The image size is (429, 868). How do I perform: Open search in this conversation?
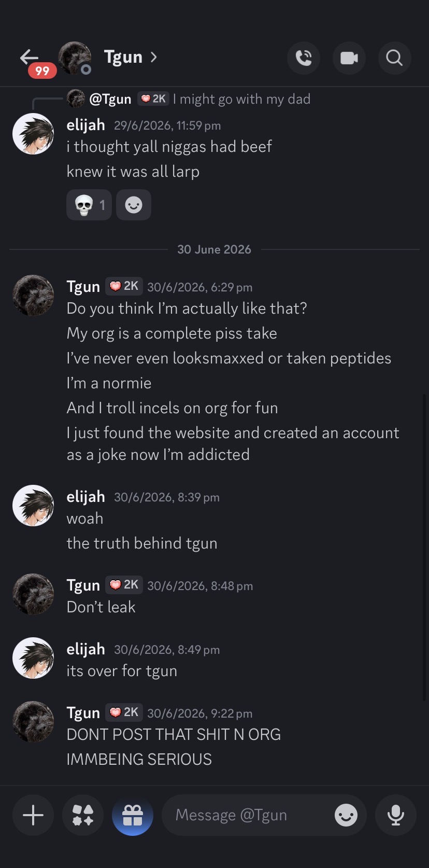coord(395,58)
